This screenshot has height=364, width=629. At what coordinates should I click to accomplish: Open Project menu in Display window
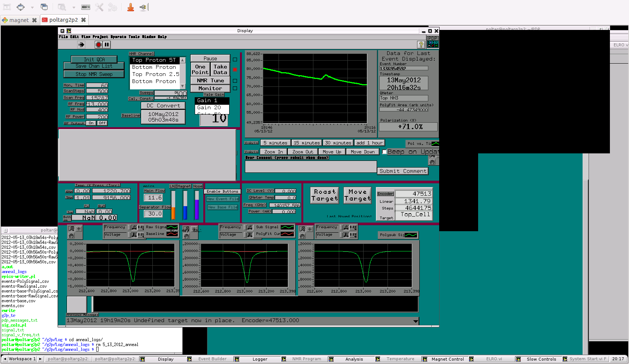pyautogui.click(x=101, y=37)
